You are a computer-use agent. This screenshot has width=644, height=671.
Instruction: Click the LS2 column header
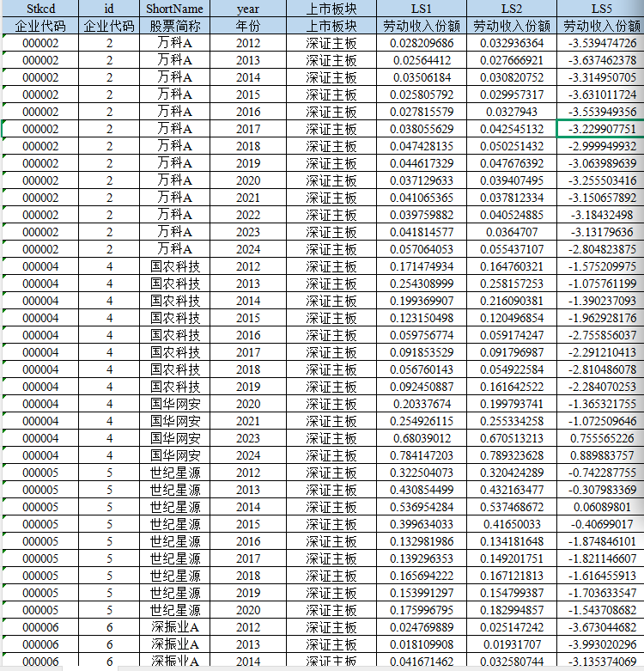(x=511, y=9)
